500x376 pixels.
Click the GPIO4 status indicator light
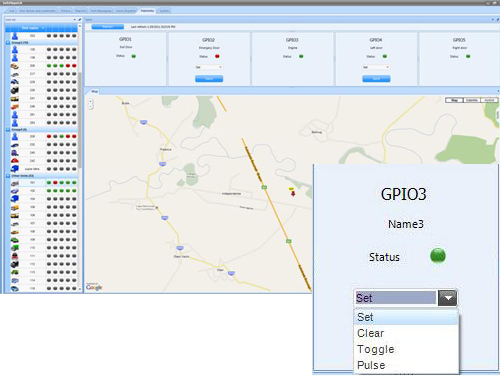pos(385,56)
